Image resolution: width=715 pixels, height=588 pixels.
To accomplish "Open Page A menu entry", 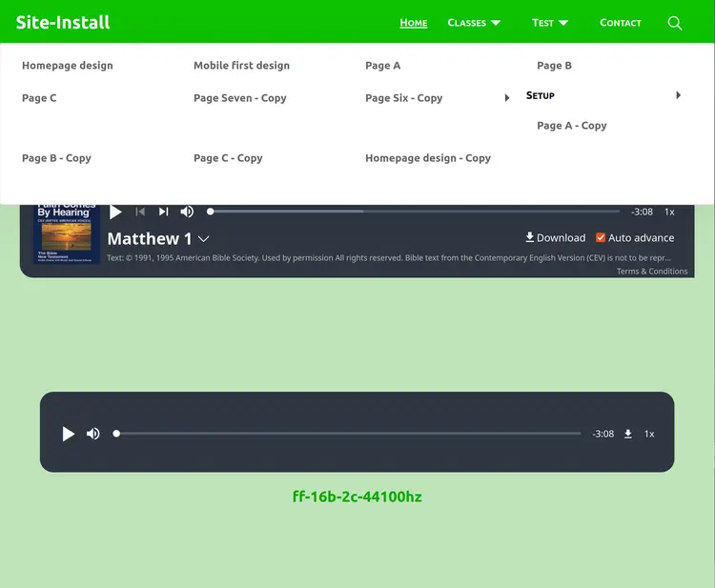I will point(383,66).
